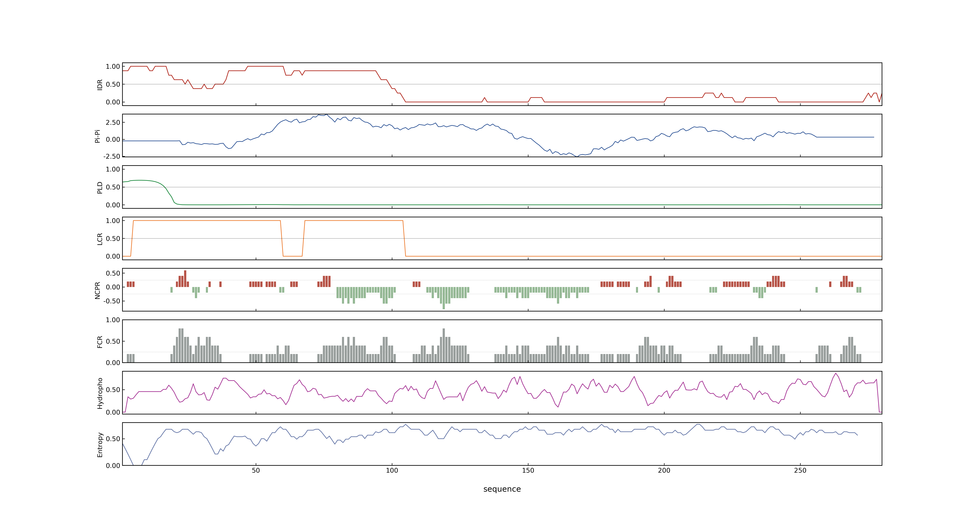Select x-axis tick label 200
Screen dimensions: 980x523
click(x=664, y=470)
